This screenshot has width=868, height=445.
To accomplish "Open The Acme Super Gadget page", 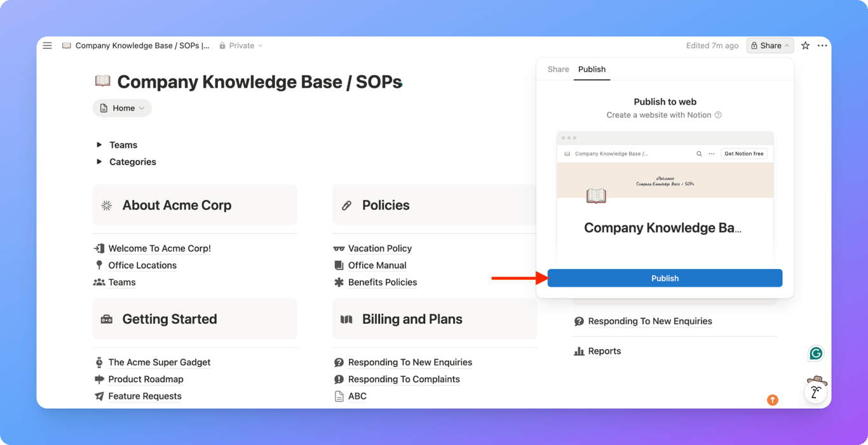I will (x=159, y=362).
